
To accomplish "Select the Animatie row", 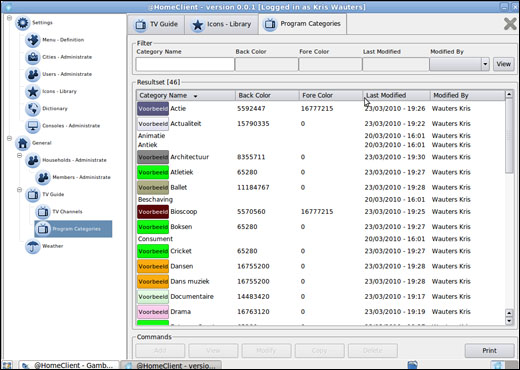I will (321, 136).
